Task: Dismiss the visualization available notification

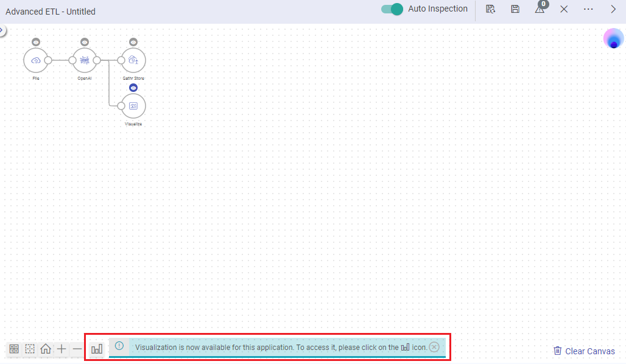Action: pos(434,347)
